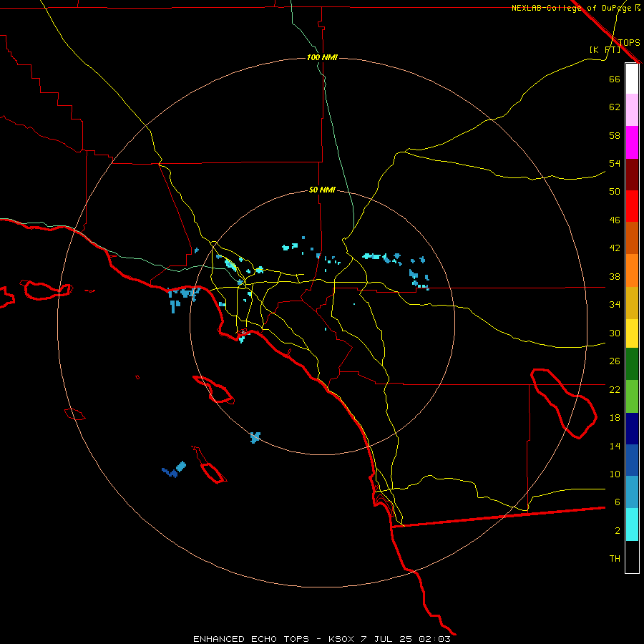Click the light green 22 kft legend swatch
644x644 pixels.
[x=632, y=396]
